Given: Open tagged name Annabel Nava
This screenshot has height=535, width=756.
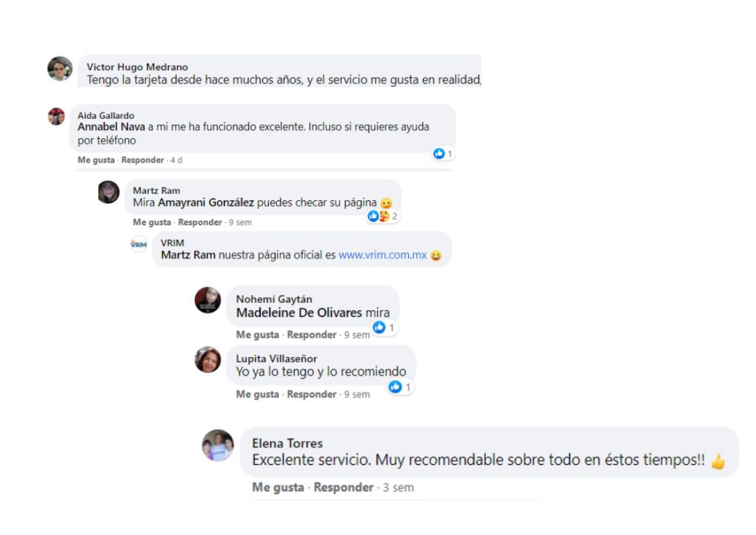Looking at the screenshot, I should pos(111,127).
